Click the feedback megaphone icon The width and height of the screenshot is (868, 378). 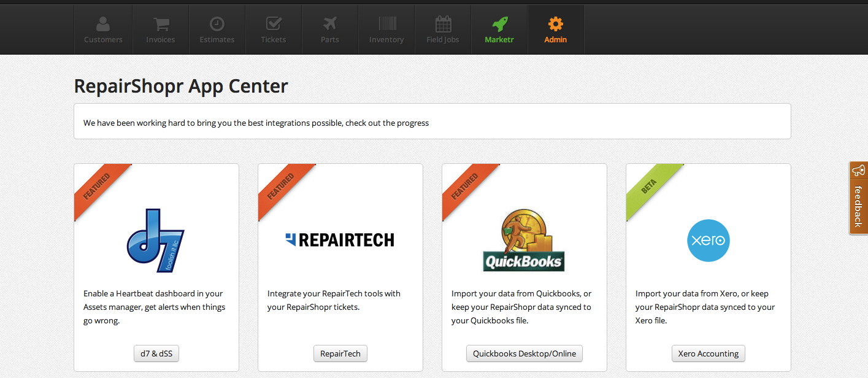click(x=858, y=171)
